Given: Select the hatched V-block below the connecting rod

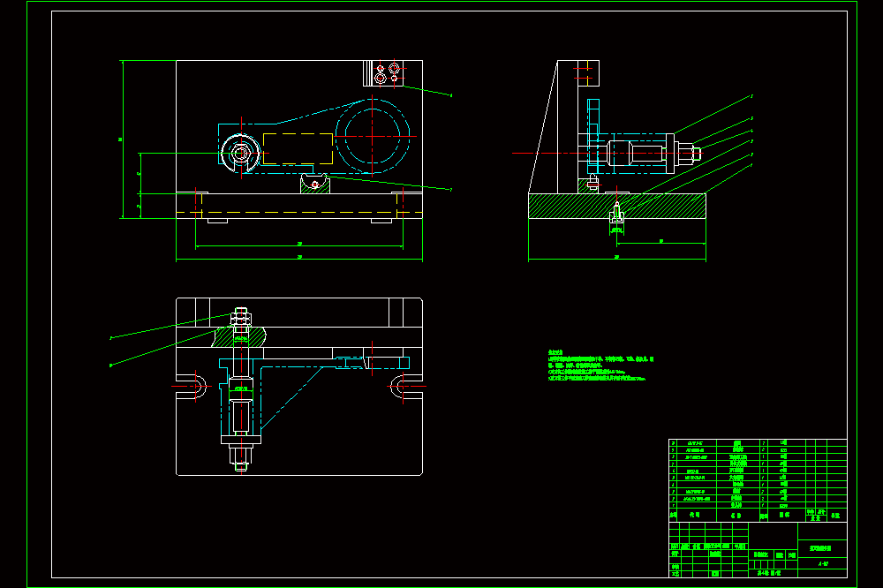Looking at the screenshot, I should [x=315, y=184].
